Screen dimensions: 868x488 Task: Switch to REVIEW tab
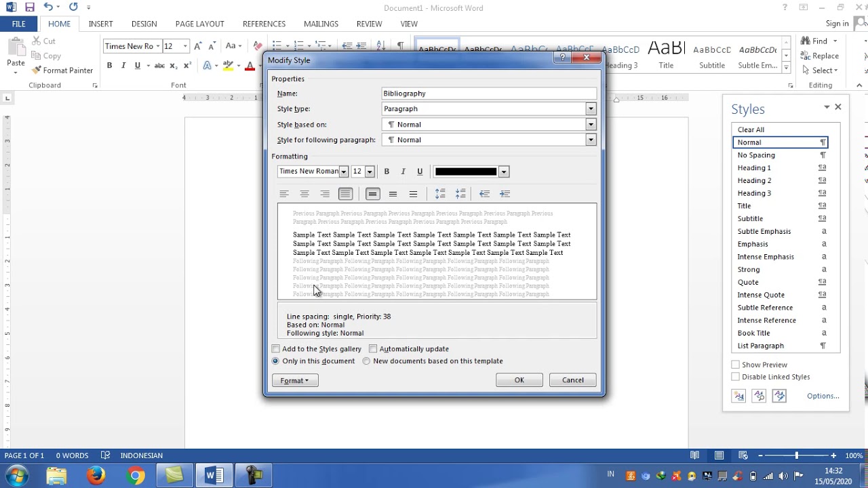pos(369,24)
